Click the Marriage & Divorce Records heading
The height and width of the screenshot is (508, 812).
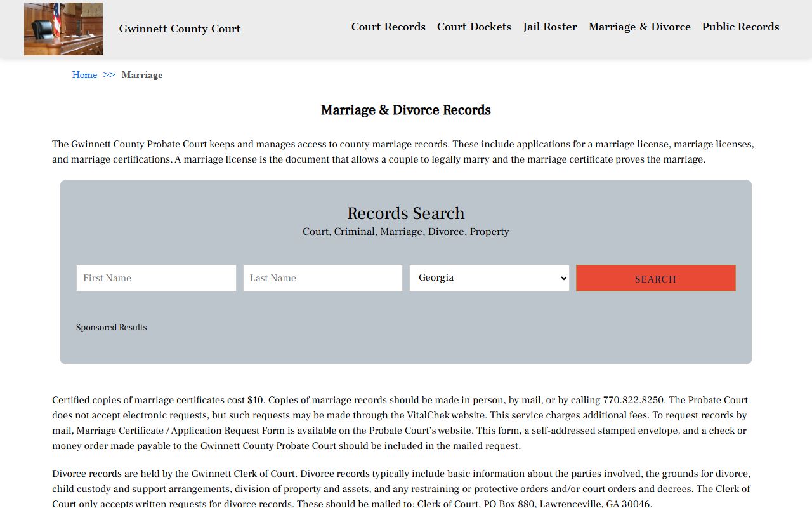coord(406,110)
